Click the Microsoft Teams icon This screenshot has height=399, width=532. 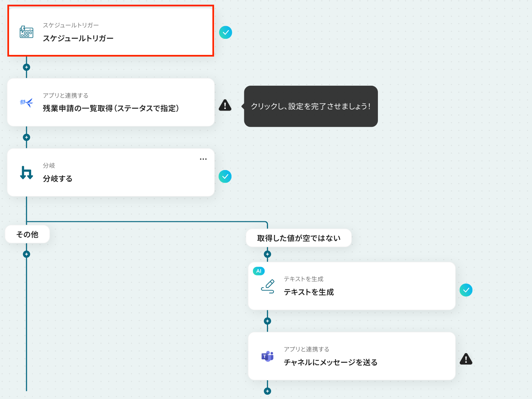(x=267, y=356)
